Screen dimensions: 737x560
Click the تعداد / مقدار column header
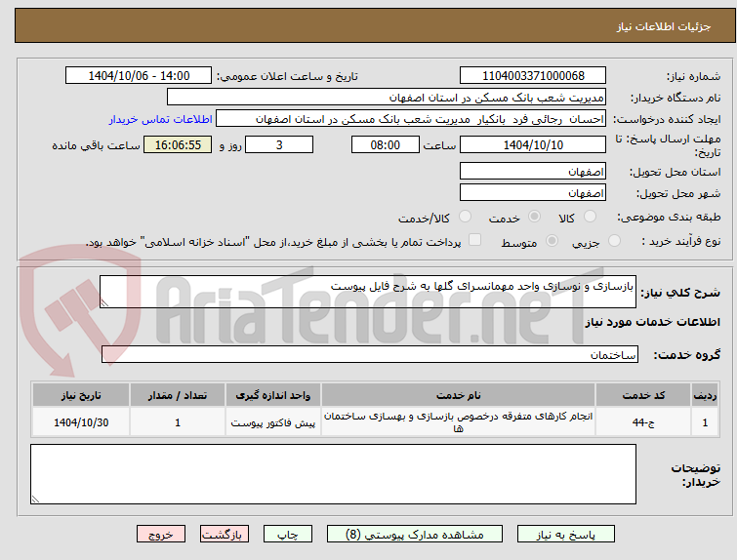(178, 395)
